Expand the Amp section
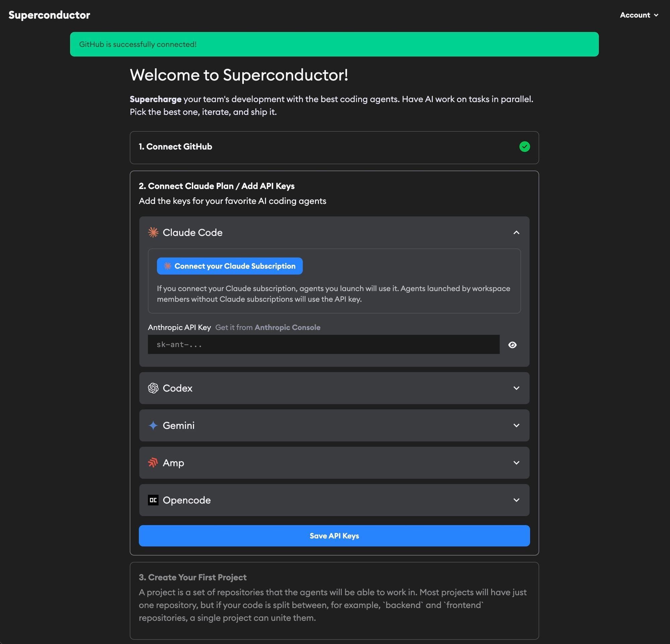670x644 pixels. pos(516,463)
